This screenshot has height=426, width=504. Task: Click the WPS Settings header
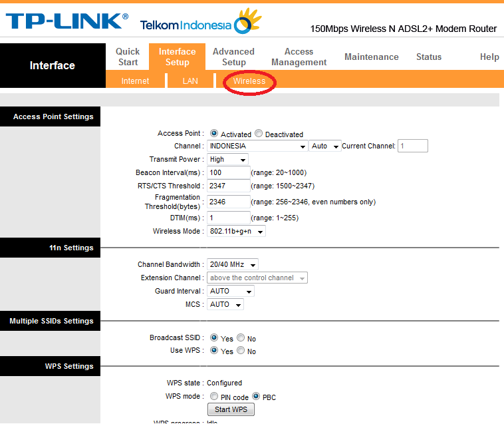50,366
